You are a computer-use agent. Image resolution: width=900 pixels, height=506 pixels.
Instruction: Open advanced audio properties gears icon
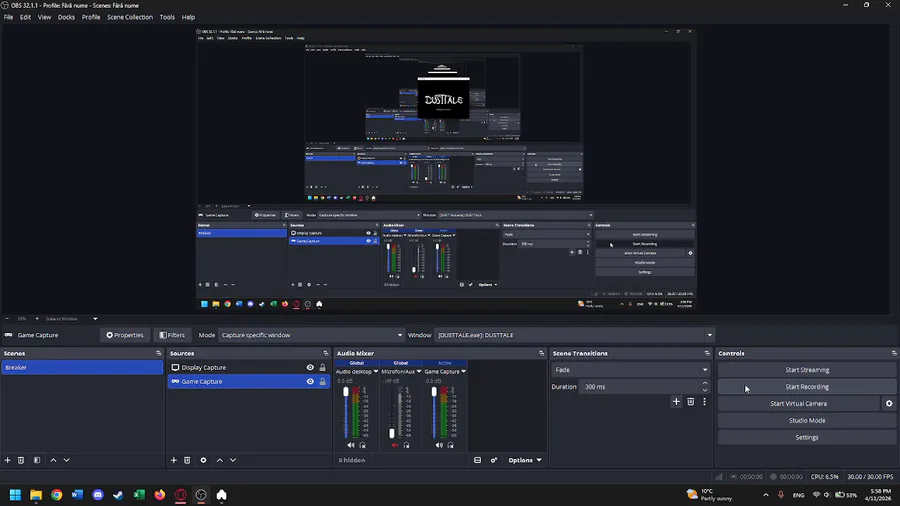pos(494,460)
